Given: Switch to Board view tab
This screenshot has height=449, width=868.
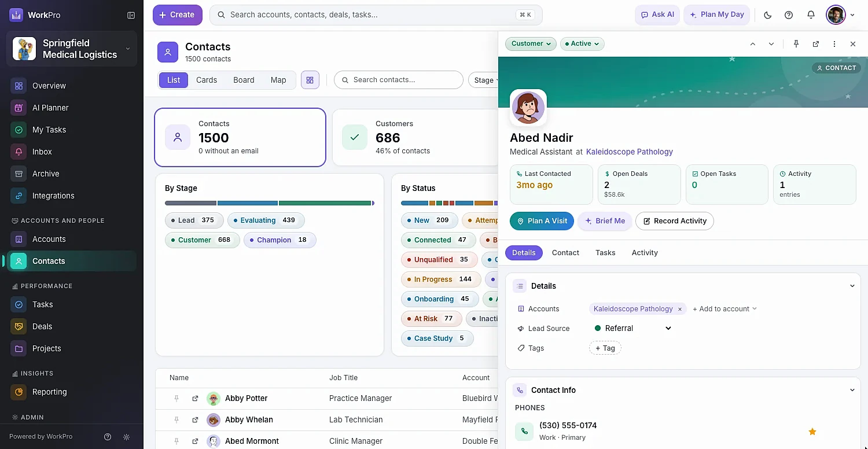Looking at the screenshot, I should [244, 80].
